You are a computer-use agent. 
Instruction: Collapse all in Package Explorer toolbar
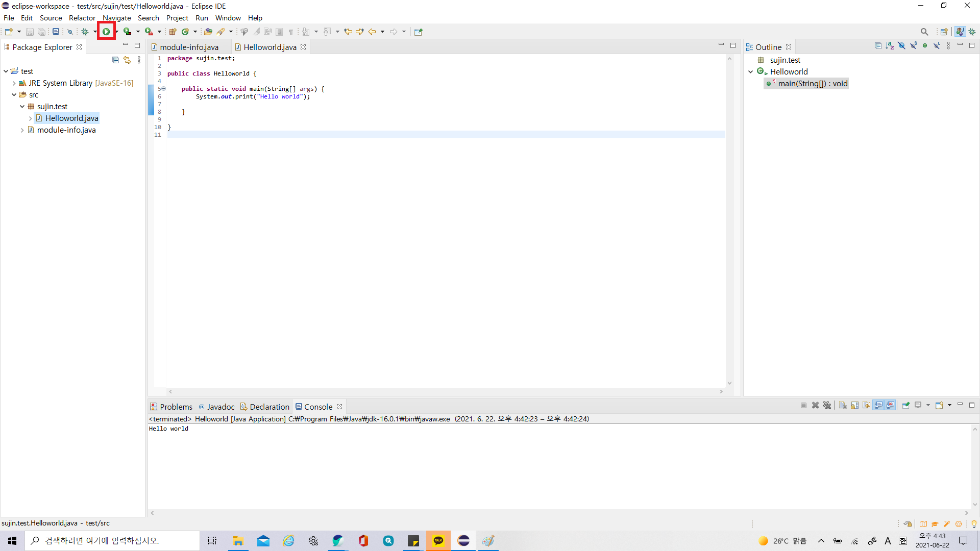click(x=115, y=60)
